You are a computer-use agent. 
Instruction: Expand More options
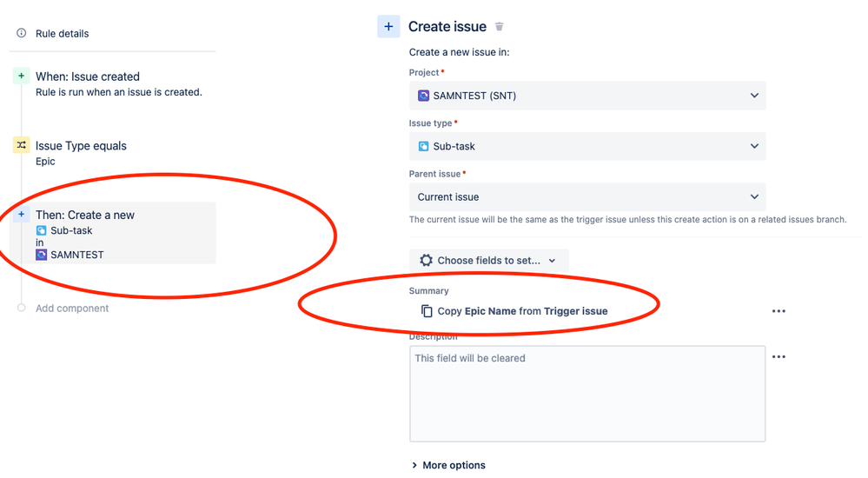(x=448, y=465)
